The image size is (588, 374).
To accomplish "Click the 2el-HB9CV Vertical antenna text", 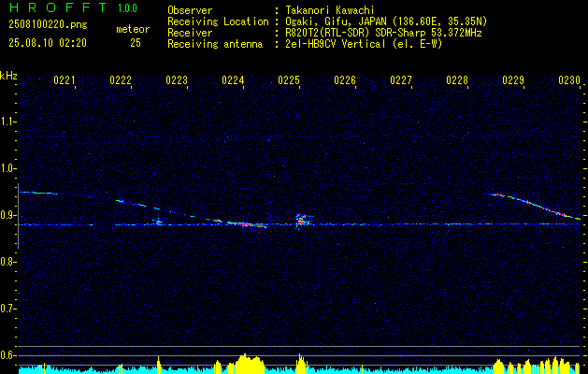I will [364, 44].
